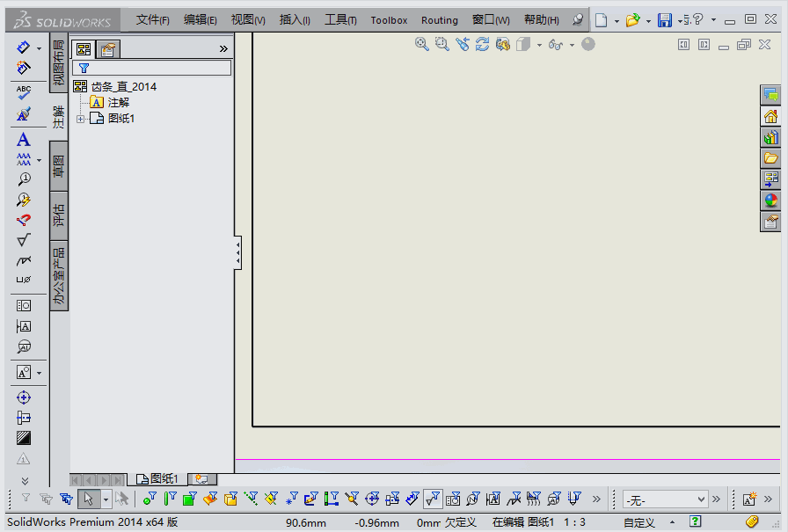Click the Add Sheet button
Image resolution: width=788 pixels, height=532 pixels.
pos(202,478)
